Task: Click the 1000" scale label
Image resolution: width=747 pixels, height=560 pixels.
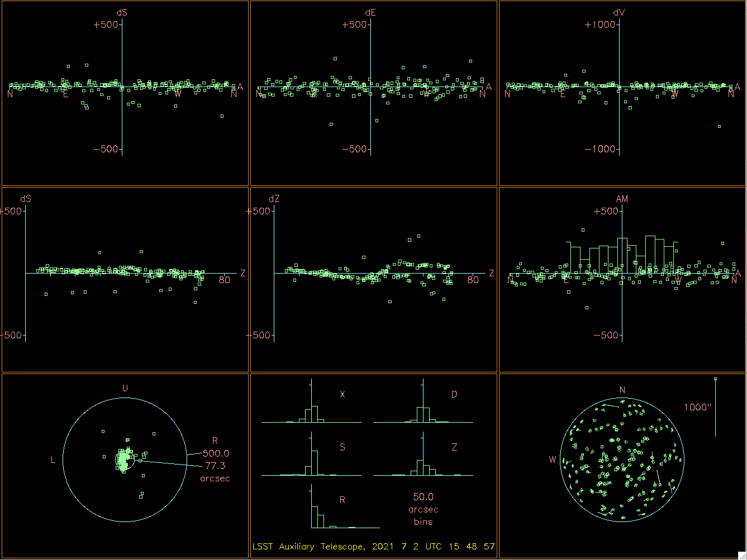Action: [x=698, y=407]
